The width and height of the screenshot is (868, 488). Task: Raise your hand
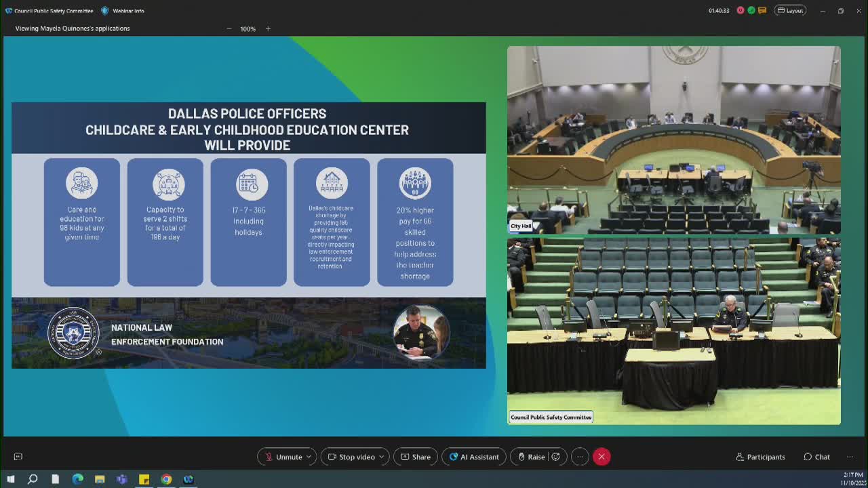531,457
